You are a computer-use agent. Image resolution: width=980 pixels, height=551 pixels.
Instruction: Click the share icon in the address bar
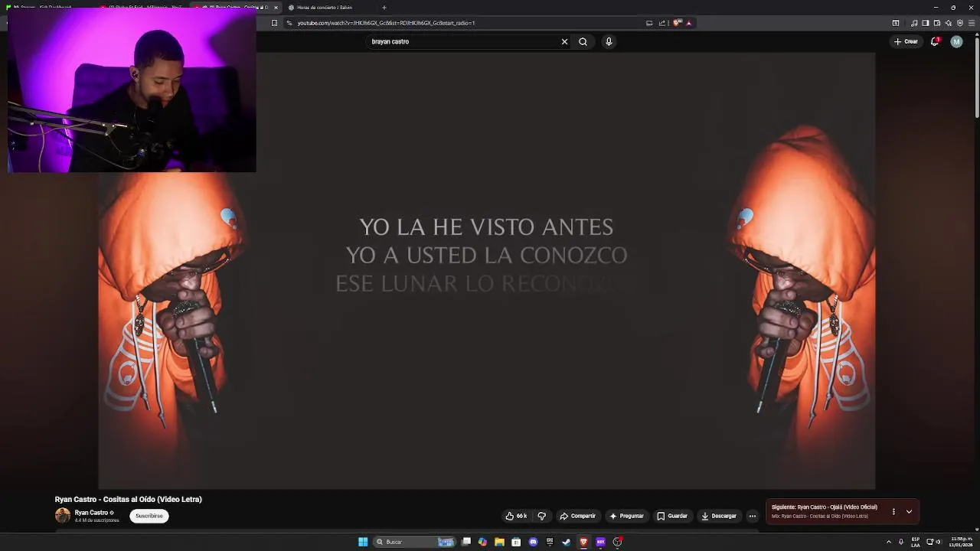point(662,23)
